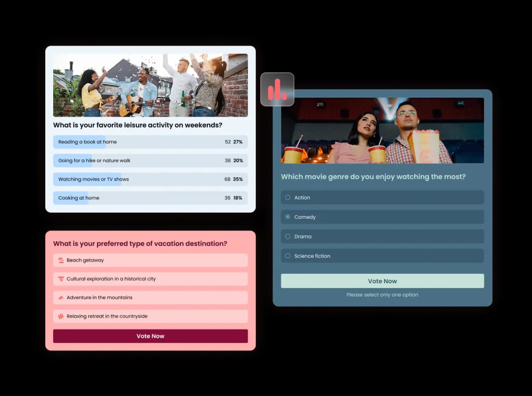The image size is (532, 396).
Task: Click the steam icon beside Relaxing retreat
Action: (61, 316)
